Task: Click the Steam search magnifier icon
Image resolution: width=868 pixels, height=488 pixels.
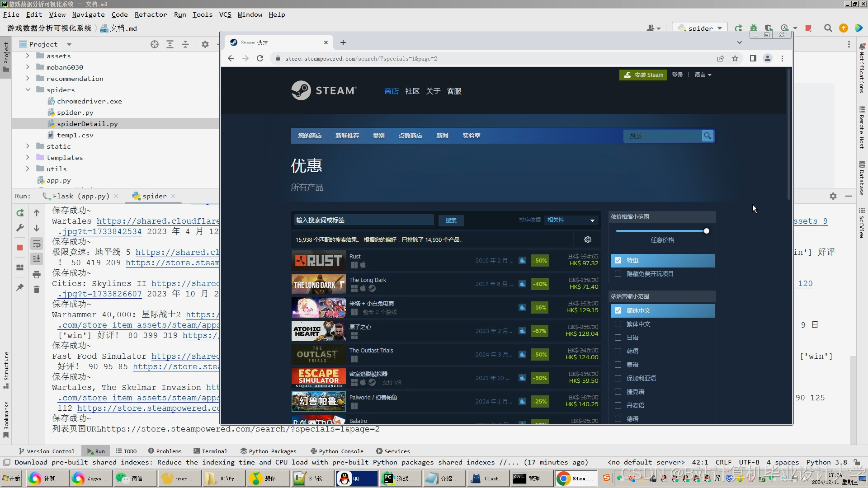Action: click(x=707, y=136)
